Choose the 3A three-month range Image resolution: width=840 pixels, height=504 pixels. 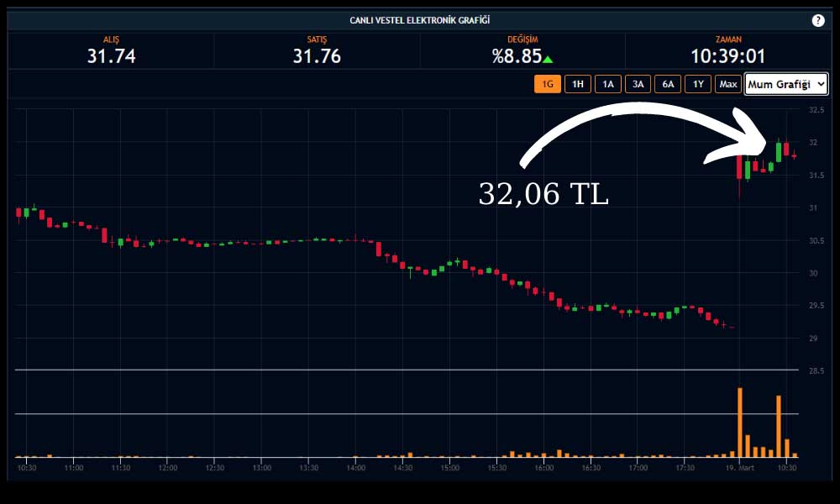[x=638, y=84]
